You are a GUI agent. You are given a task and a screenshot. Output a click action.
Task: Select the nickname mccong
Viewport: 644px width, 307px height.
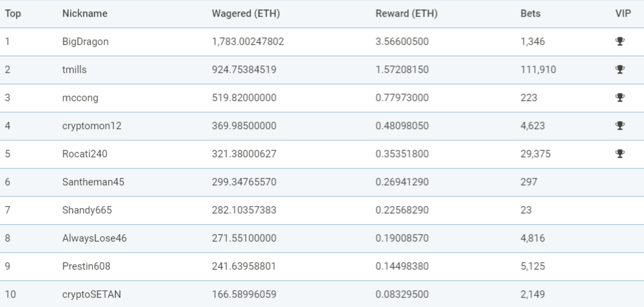coord(80,98)
